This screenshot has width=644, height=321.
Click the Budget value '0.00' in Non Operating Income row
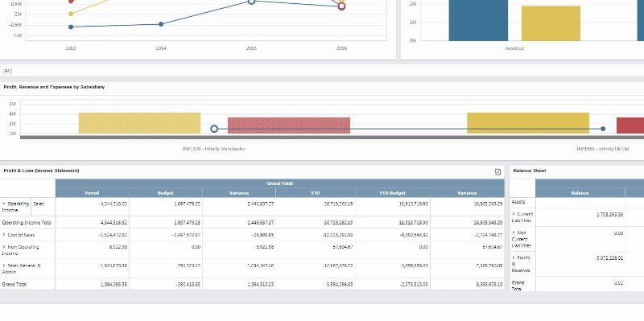196,247
